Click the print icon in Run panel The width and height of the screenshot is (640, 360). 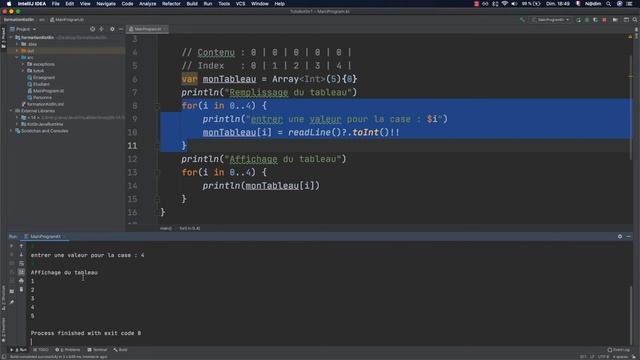(22, 280)
